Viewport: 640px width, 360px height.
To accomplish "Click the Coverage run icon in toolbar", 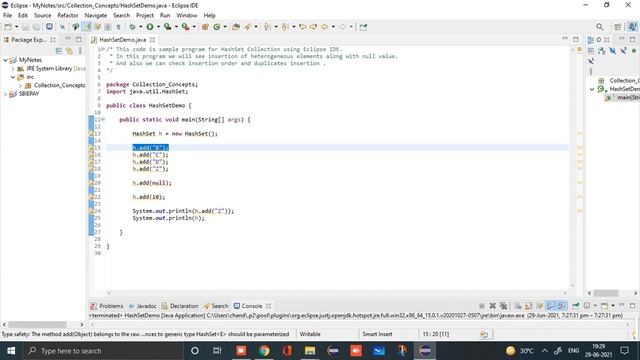I will click(x=167, y=27).
